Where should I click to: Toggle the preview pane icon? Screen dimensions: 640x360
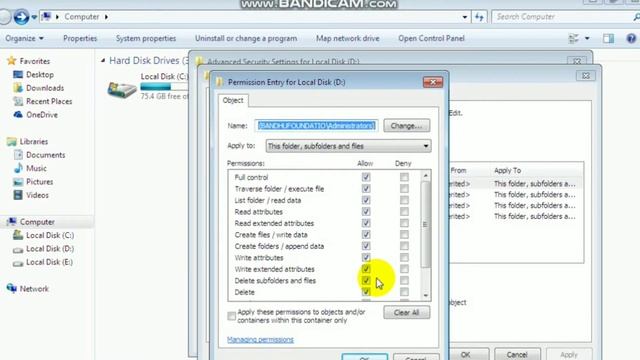click(608, 38)
